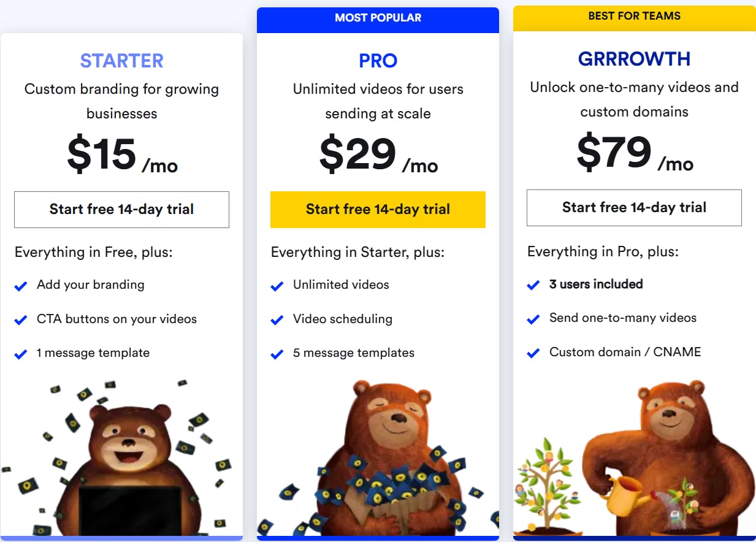
Task: Click checkmark next to CTA buttons feature
Action: pos(21,320)
